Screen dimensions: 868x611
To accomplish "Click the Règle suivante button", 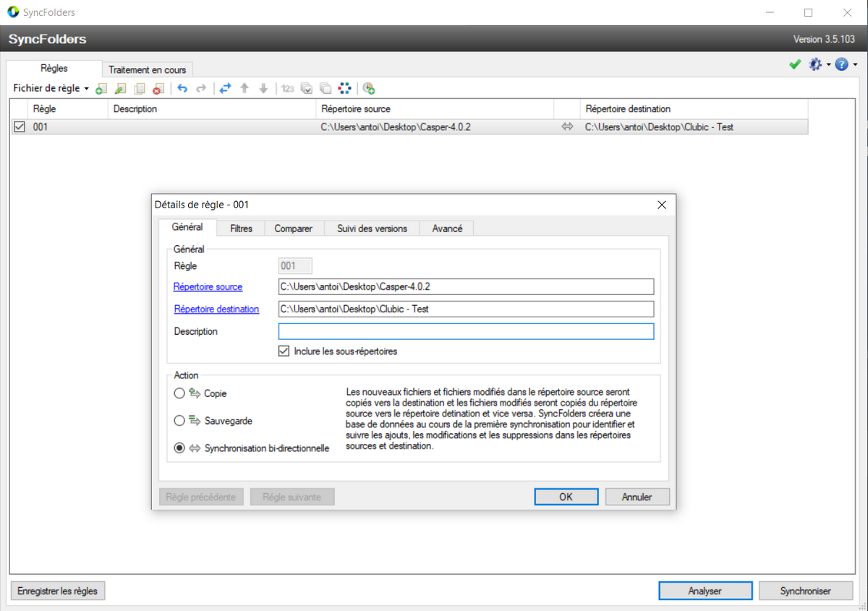I will pos(292,497).
